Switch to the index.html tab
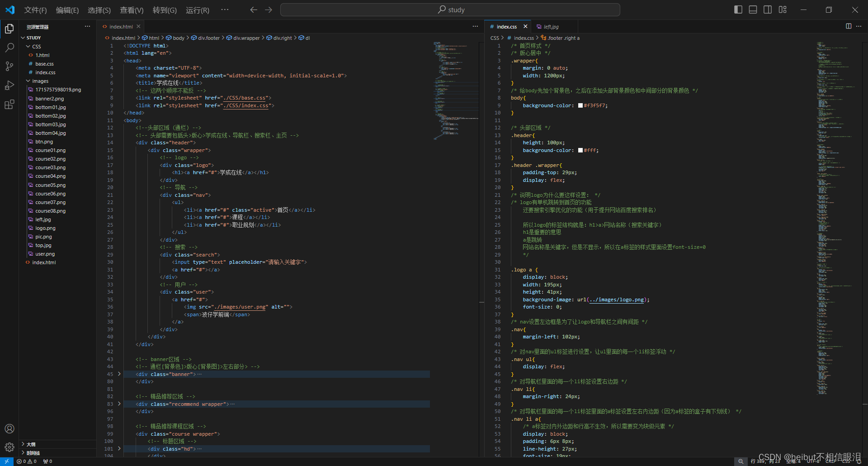Image resolution: width=868 pixels, height=466 pixels. pyautogui.click(x=121, y=27)
